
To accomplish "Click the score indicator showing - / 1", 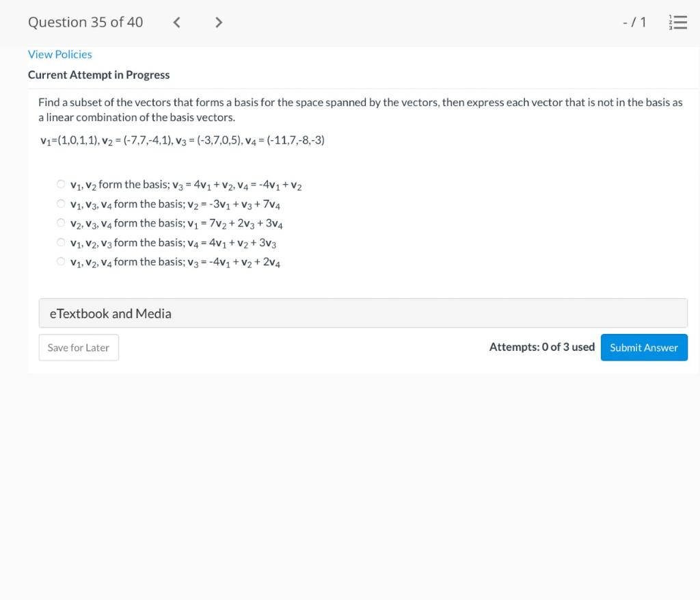I will tap(634, 22).
